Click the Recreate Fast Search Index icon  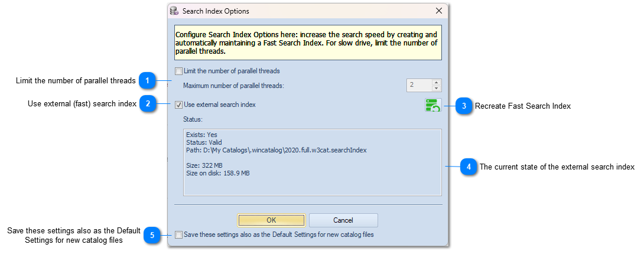pos(433,106)
